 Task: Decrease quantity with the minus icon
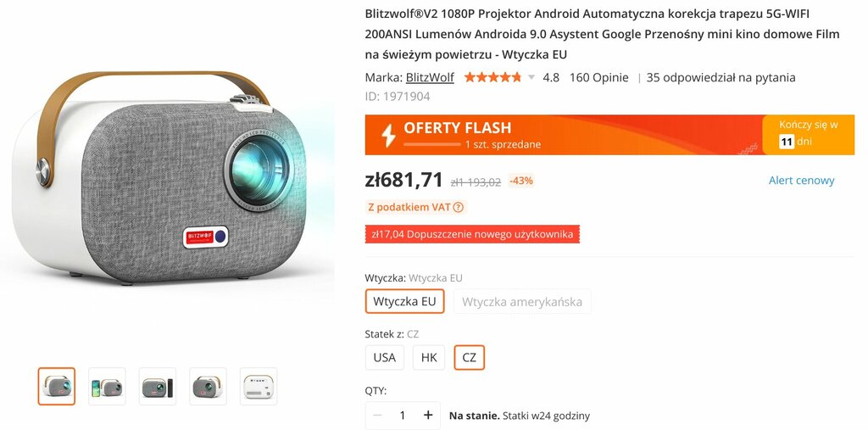click(377, 415)
